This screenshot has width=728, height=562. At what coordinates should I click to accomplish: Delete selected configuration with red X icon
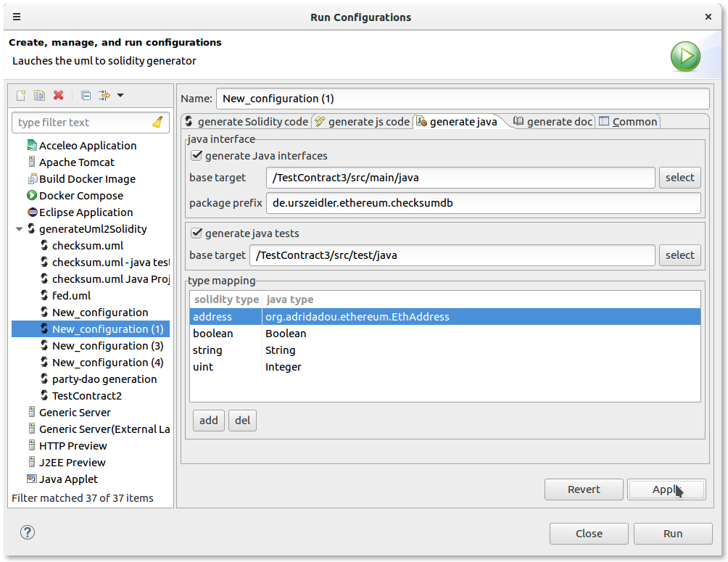pos(59,96)
